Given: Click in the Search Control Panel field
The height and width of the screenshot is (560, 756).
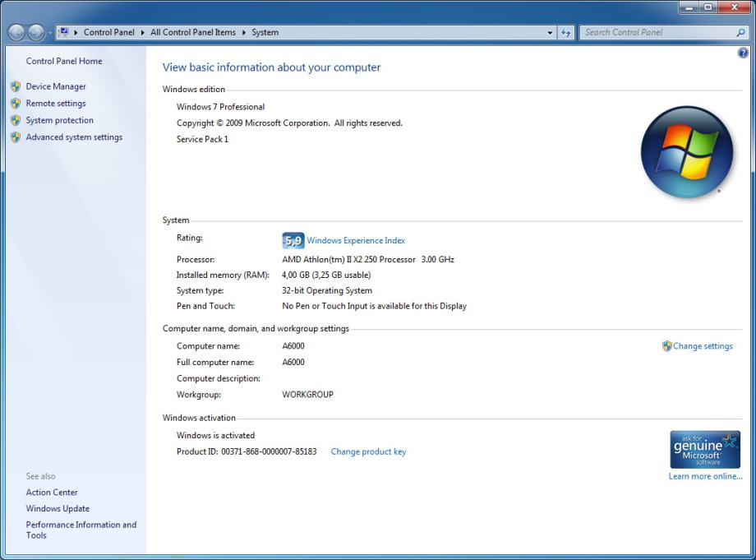Looking at the screenshot, I should click(656, 33).
